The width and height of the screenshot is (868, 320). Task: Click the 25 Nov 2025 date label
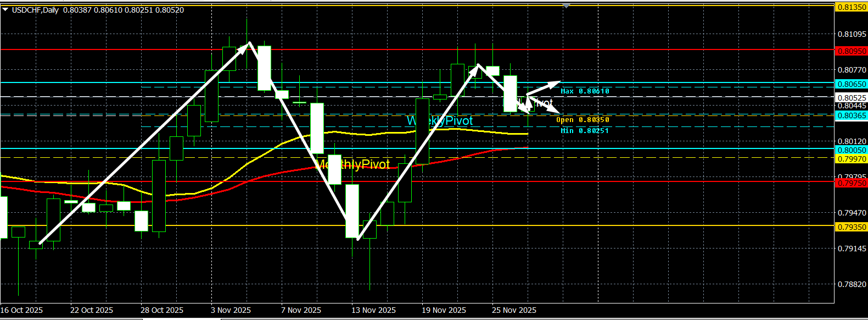tap(514, 310)
